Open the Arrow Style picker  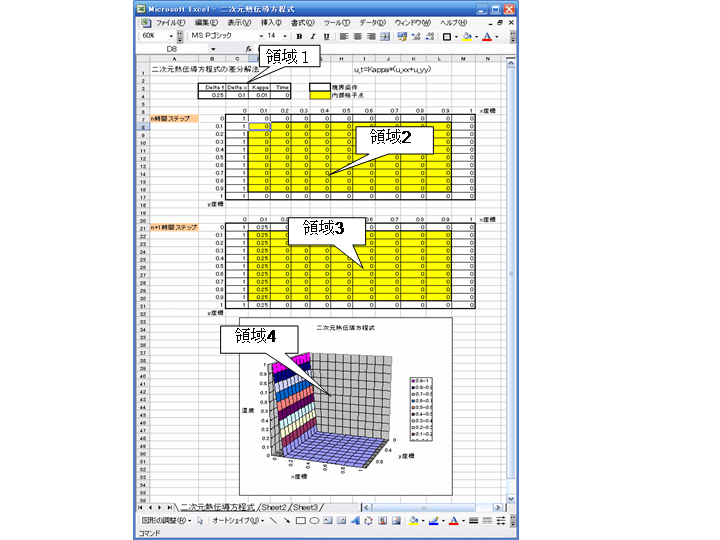tap(501, 520)
